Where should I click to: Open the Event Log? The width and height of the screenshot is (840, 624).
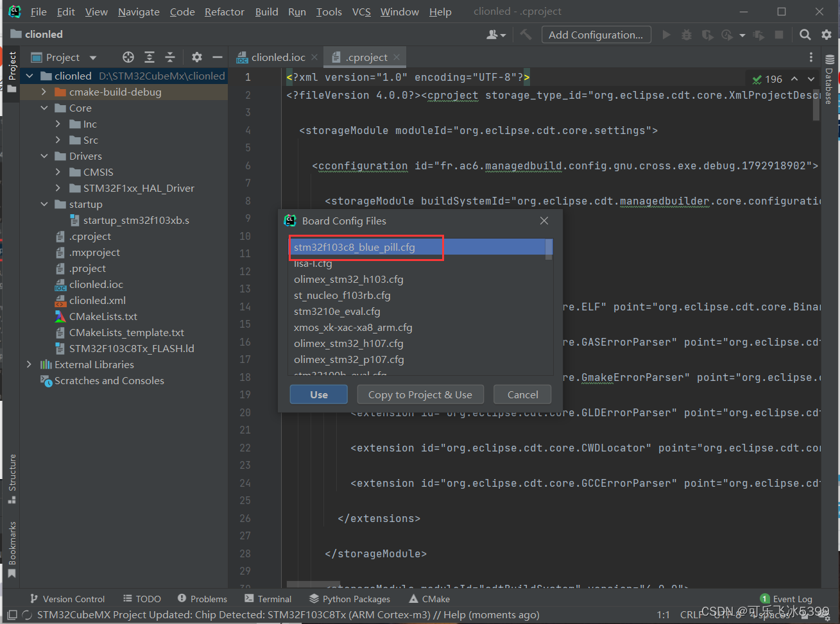(x=786, y=599)
